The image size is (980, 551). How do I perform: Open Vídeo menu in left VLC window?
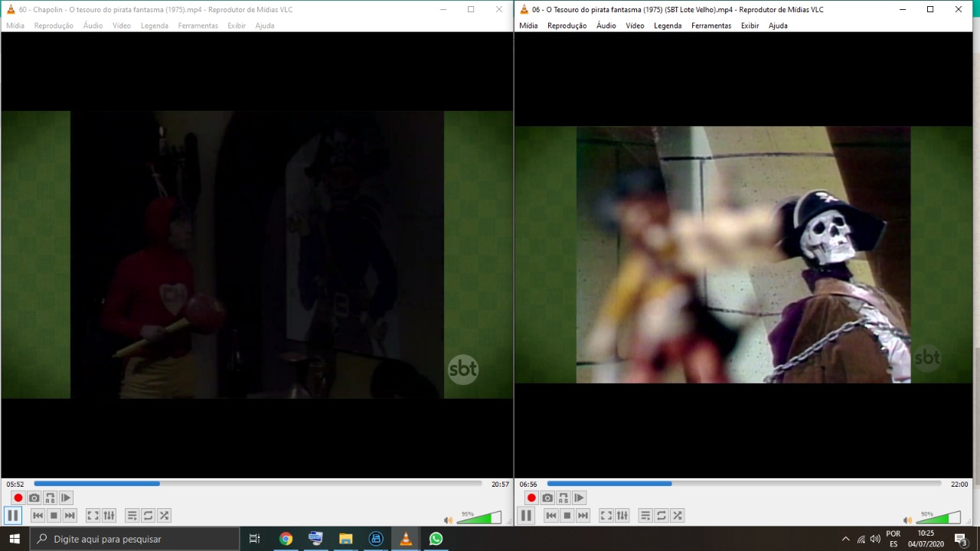[122, 25]
